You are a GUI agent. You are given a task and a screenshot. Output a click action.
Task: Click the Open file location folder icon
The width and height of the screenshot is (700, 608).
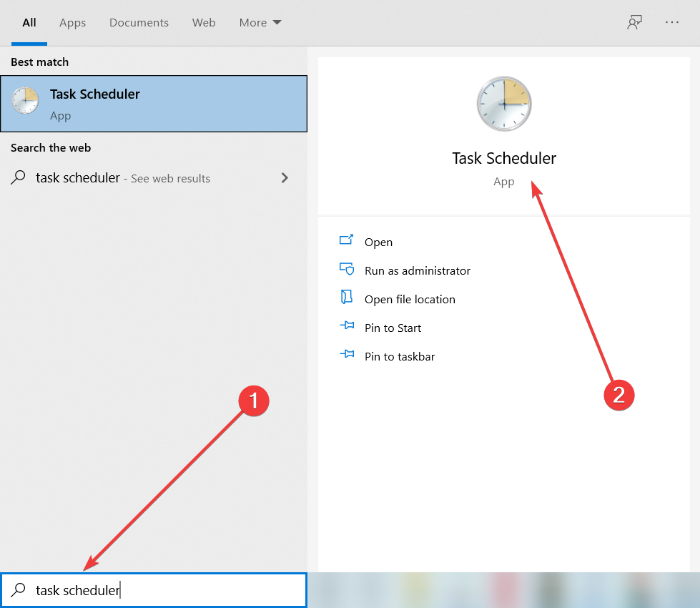(x=347, y=297)
